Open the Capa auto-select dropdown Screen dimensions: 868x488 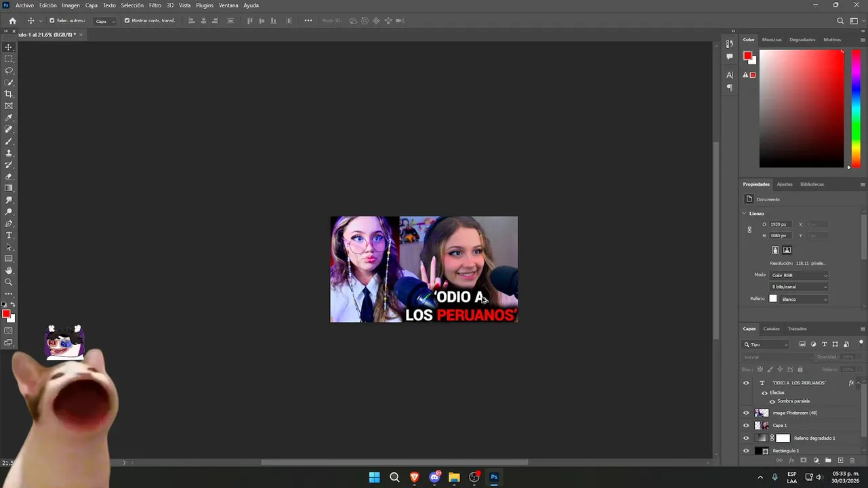point(105,21)
